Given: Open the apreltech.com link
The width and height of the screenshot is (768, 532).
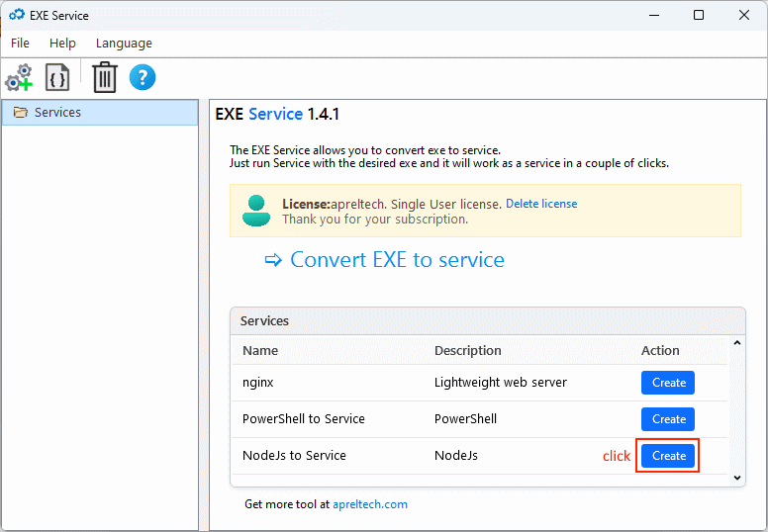Looking at the screenshot, I should tap(370, 504).
